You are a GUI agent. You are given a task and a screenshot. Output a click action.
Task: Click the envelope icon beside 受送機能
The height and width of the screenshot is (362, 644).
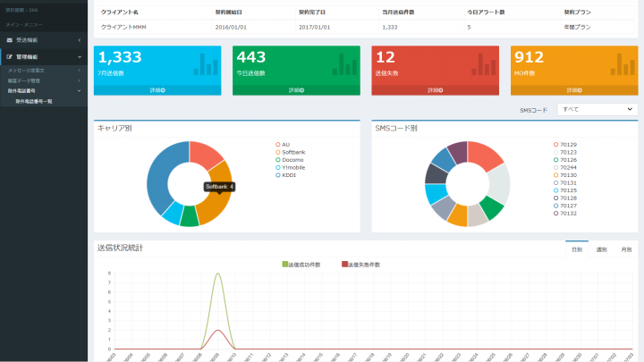tap(9, 40)
